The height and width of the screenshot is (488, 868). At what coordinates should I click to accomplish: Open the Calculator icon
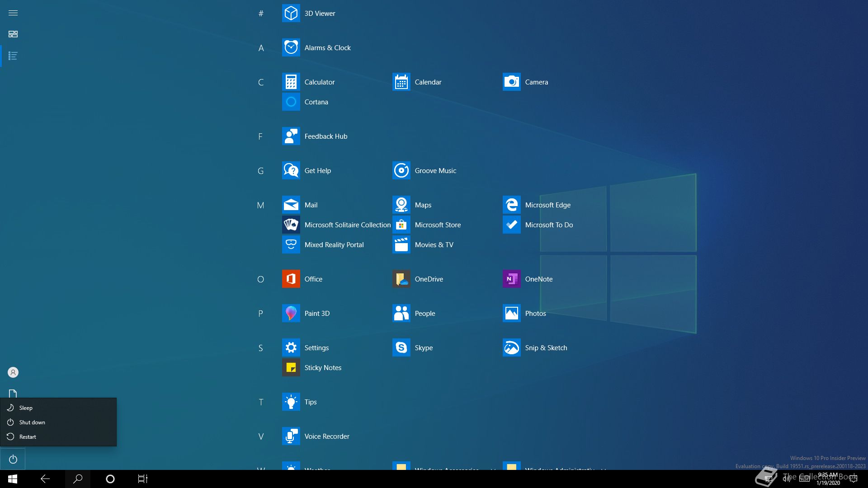[x=291, y=82]
